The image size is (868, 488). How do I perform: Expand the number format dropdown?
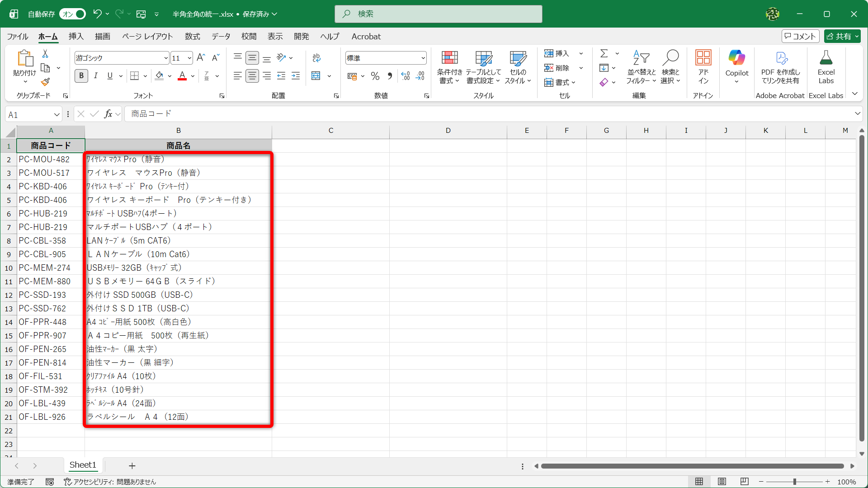(x=423, y=58)
